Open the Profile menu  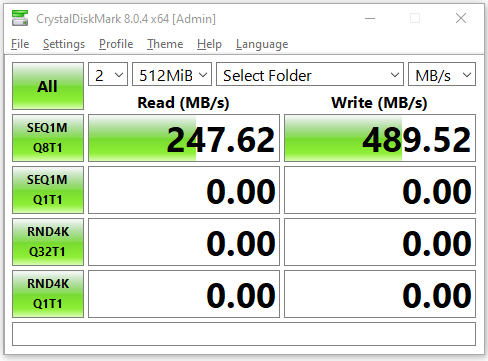click(x=116, y=44)
